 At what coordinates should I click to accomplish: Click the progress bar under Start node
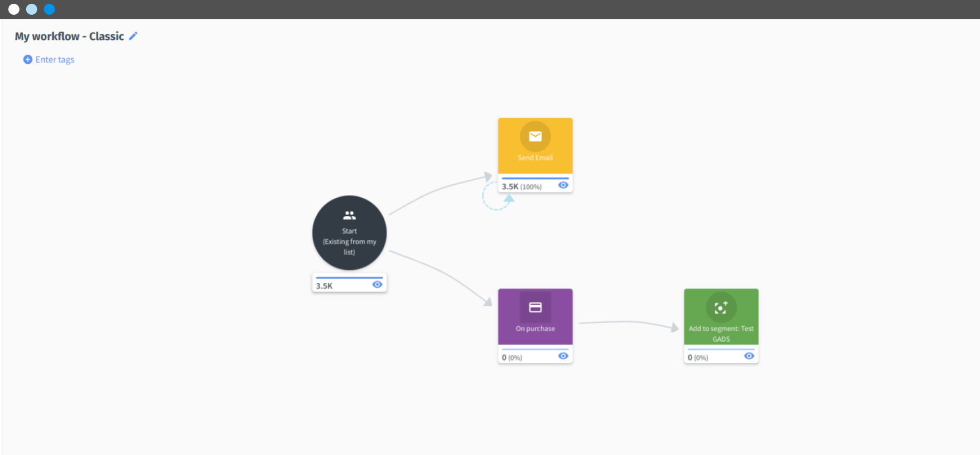(x=350, y=277)
